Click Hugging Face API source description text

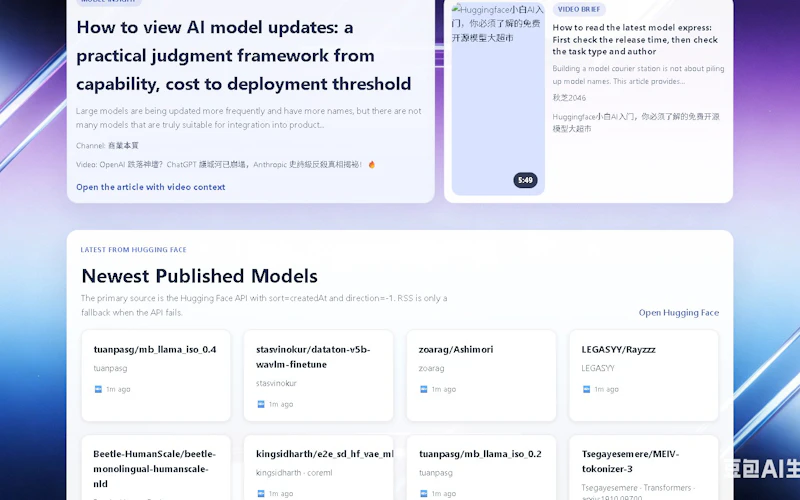pos(264,305)
